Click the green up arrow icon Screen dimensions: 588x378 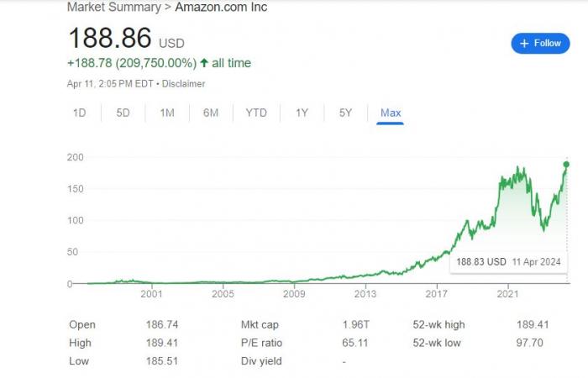[205, 63]
